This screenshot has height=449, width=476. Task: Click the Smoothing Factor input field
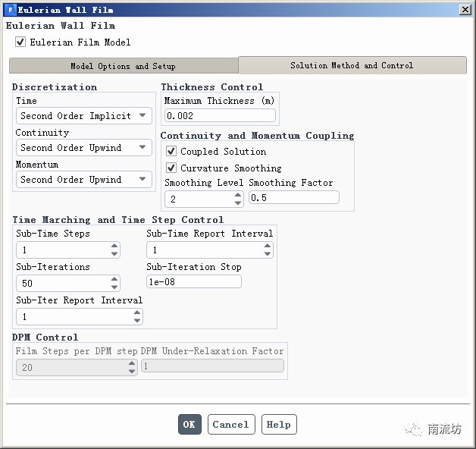pyautogui.click(x=294, y=197)
